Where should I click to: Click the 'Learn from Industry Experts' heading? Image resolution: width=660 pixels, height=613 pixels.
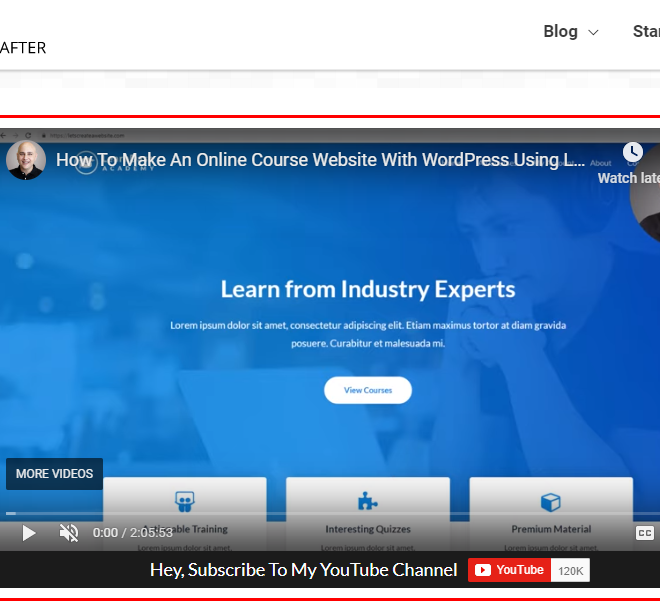368,289
